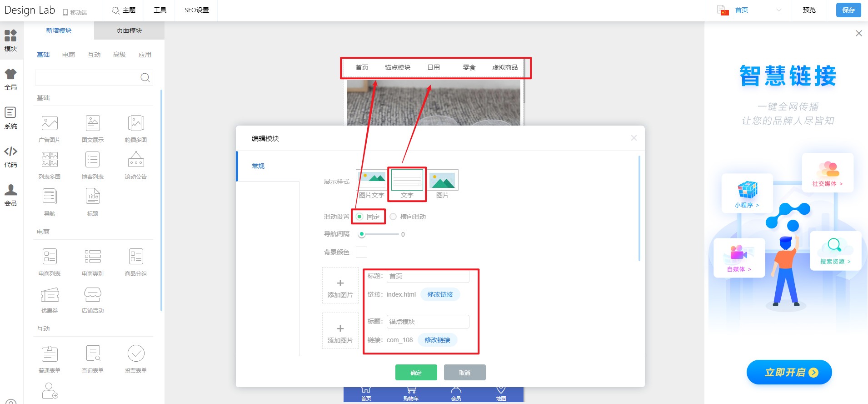
Task: Click the 预览 preview button
Action: coord(809,10)
